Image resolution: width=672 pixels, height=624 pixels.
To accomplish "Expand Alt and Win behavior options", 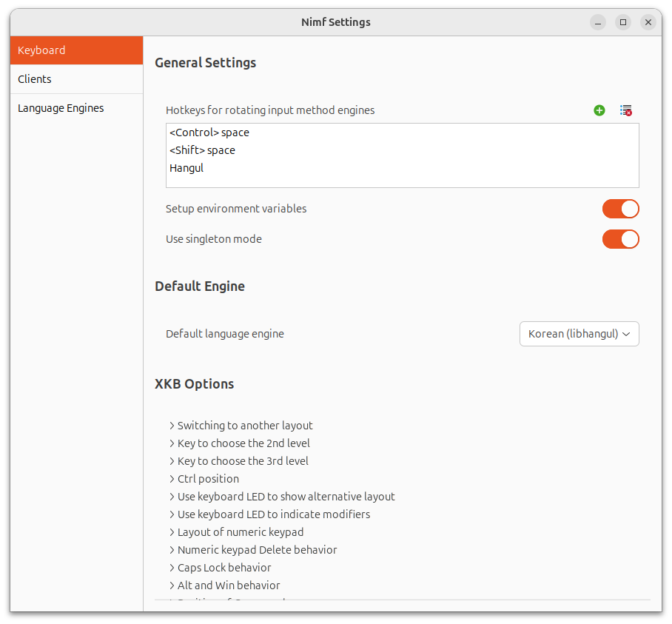I will 172,586.
